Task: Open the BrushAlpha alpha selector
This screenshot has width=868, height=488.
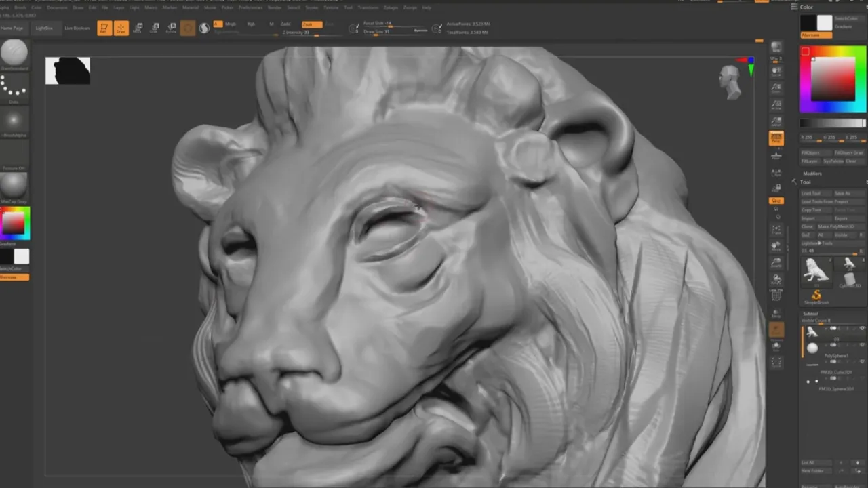Action: coord(14,122)
